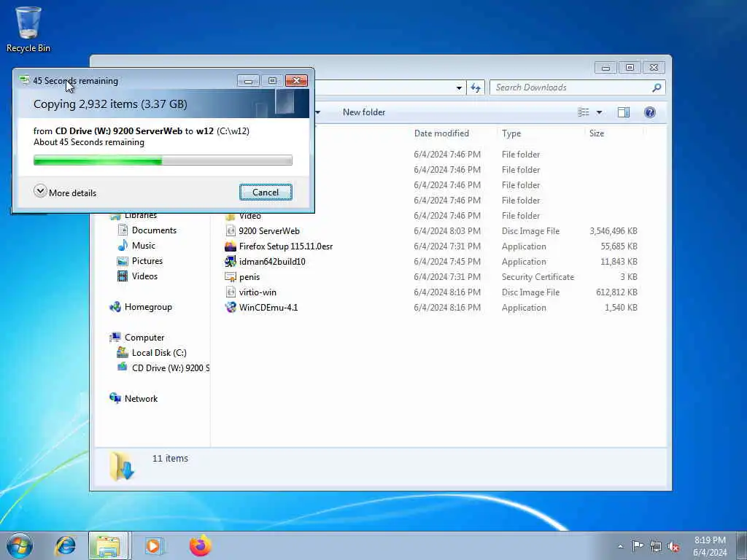747x560 pixels.
Task: Click the WinCDEmu-4.1 file name
Action: click(x=268, y=307)
